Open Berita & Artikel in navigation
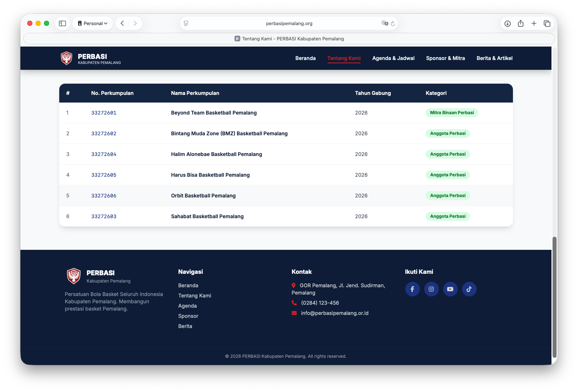This screenshot has height=392, width=578. point(494,58)
